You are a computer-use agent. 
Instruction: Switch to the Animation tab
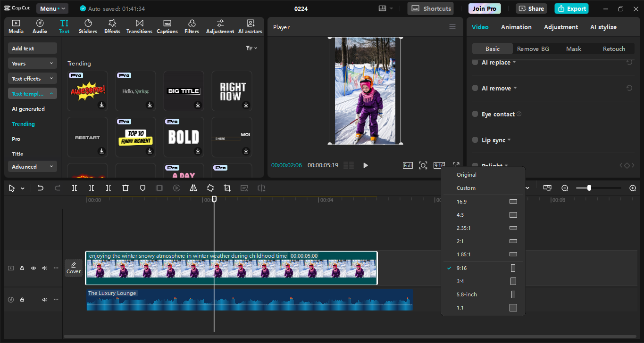click(516, 27)
